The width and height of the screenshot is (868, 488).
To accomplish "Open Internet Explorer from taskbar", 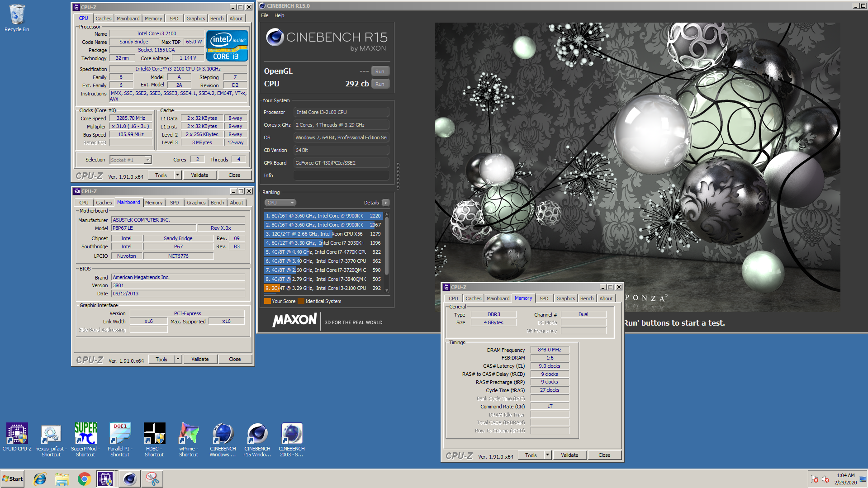I will (40, 479).
